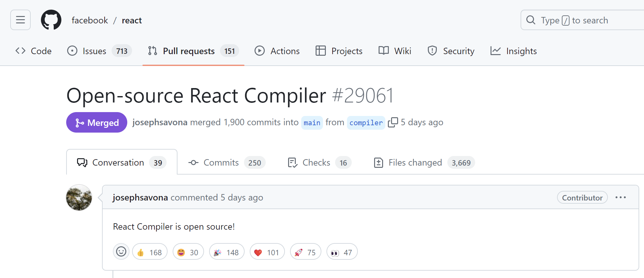Screen dimensions: 644x278
Task: Select the Checks tab
Action: (x=319, y=162)
